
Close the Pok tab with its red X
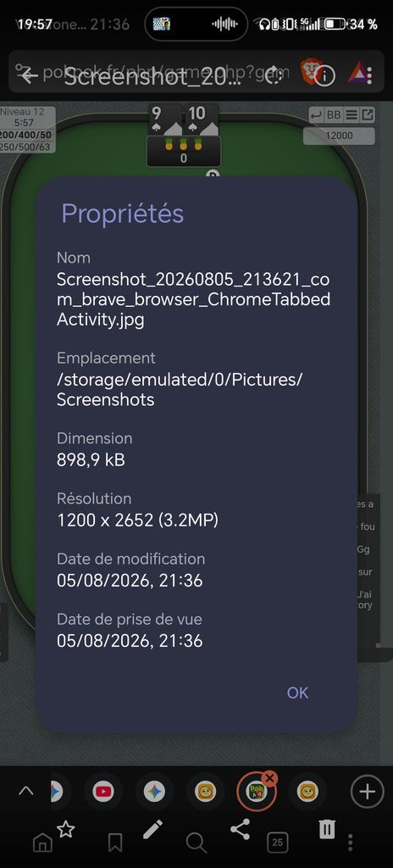[x=269, y=779]
